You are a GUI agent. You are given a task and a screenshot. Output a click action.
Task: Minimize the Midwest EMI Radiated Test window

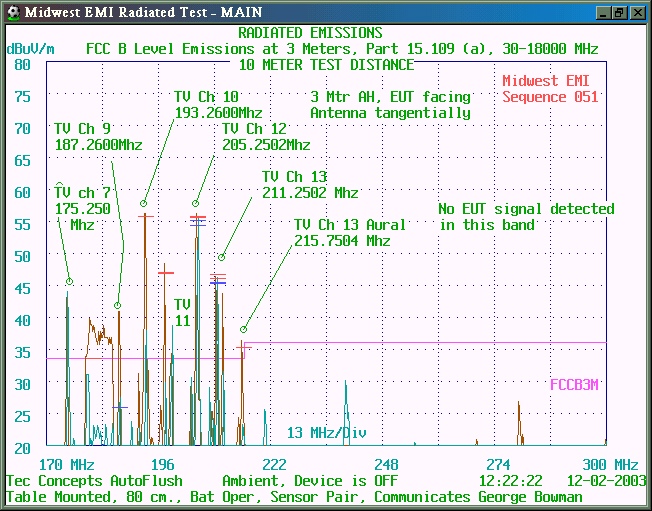point(601,12)
